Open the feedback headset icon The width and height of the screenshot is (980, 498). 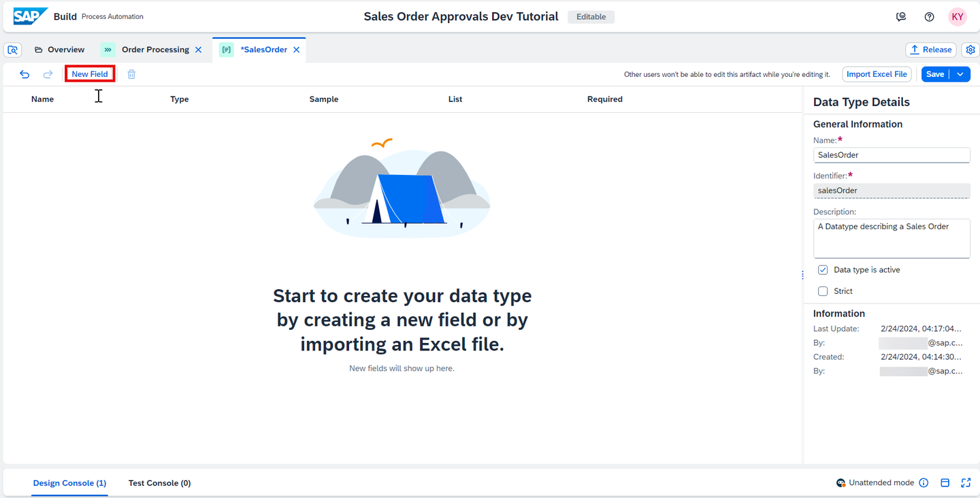click(901, 17)
